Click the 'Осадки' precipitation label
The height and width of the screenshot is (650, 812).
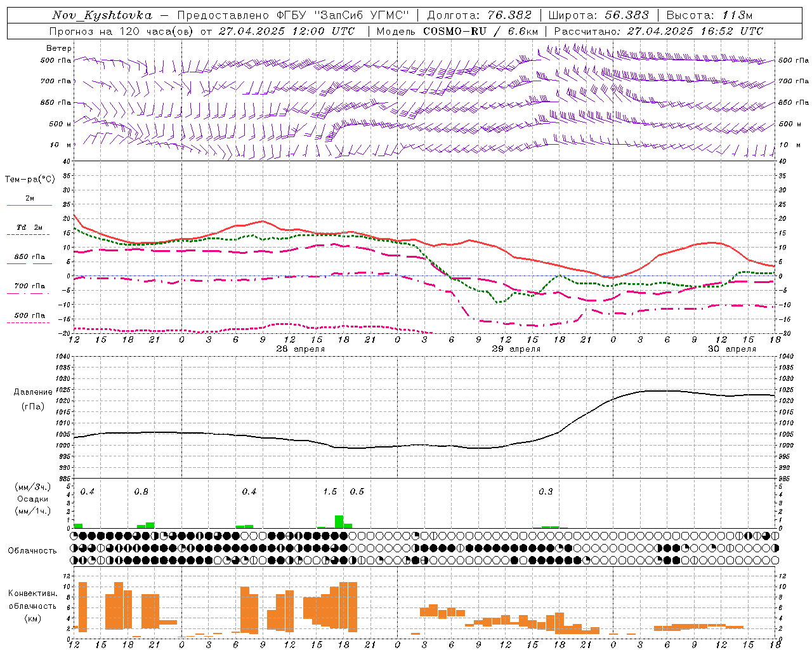click(32, 499)
